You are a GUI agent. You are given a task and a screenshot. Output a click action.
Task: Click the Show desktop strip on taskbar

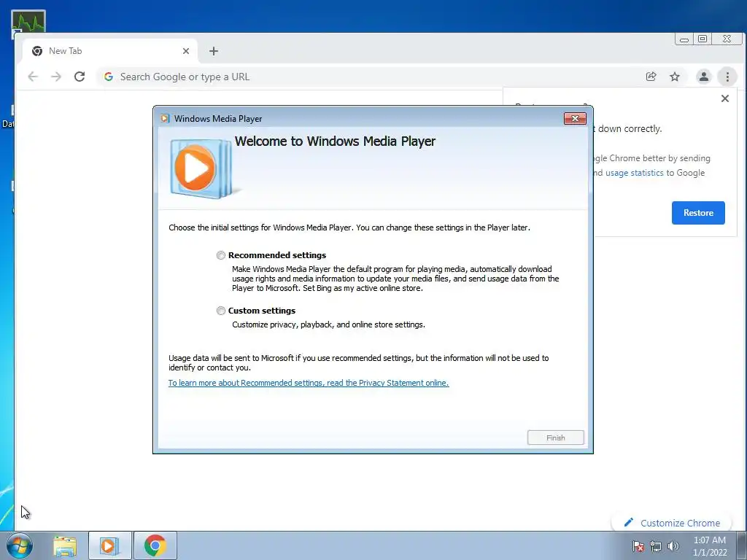click(742, 545)
